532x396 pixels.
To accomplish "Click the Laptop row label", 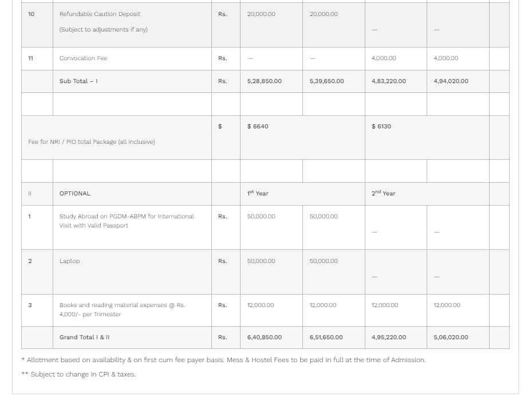I will point(69,261).
